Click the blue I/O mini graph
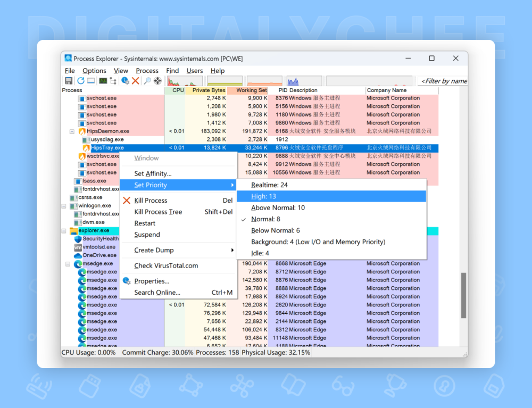Screen dimensions: 532x408 pos(304,81)
